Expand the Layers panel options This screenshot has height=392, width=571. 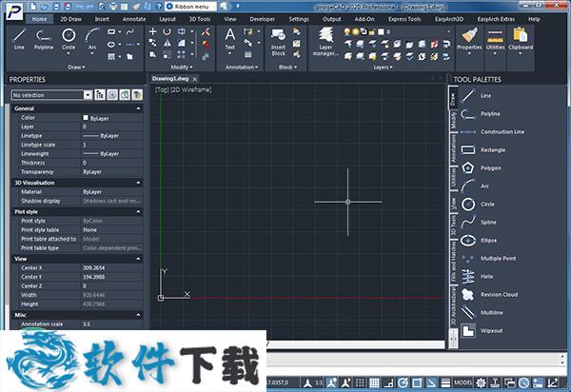click(x=383, y=67)
